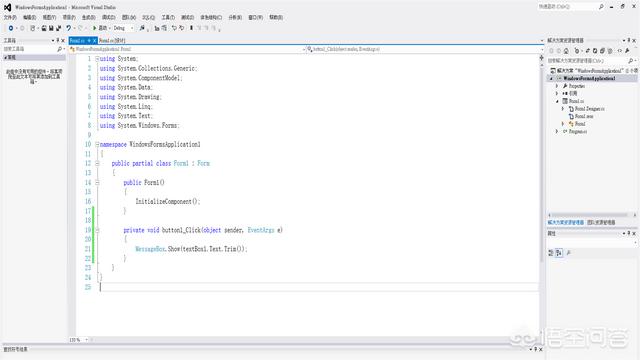Click the Undo toolbar icon
The height and width of the screenshot is (360, 640).
coord(68,28)
